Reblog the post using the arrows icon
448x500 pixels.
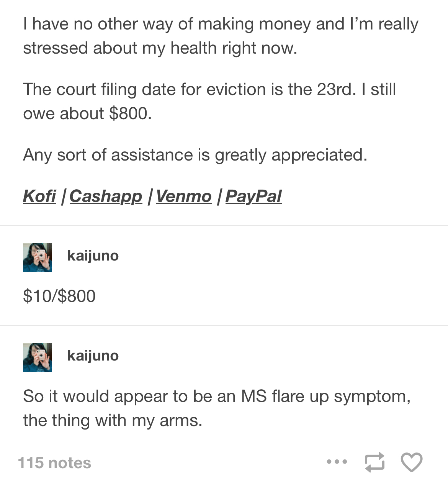(374, 462)
